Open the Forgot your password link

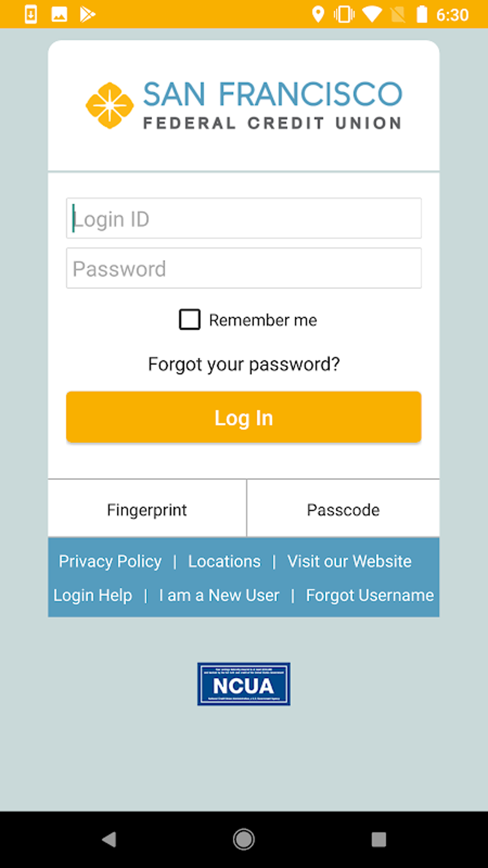[x=244, y=364]
